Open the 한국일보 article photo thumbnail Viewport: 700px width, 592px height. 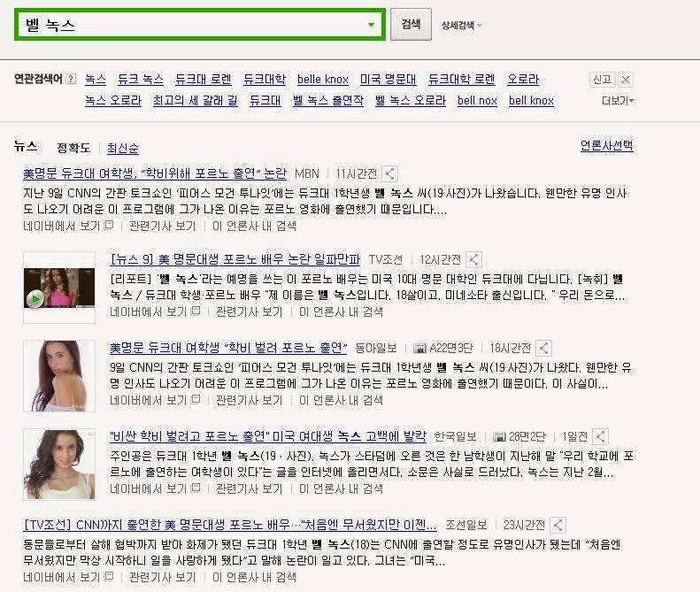59,464
